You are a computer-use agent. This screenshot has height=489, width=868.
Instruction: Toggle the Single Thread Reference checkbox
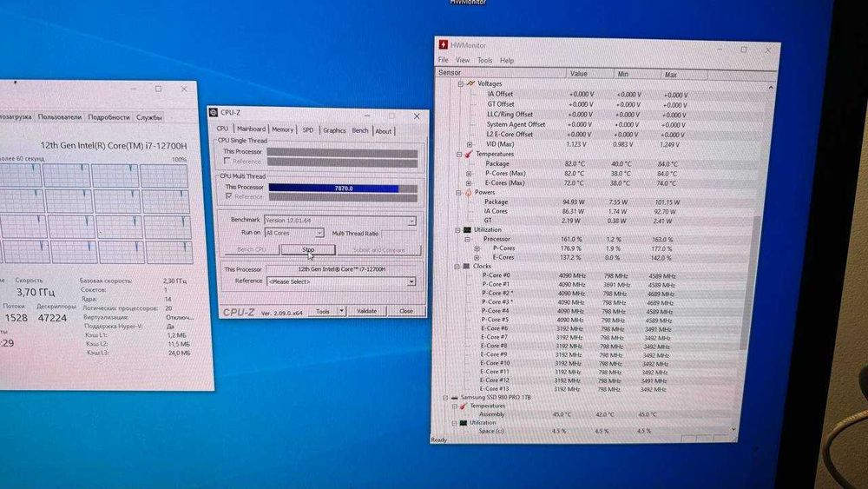point(227,161)
